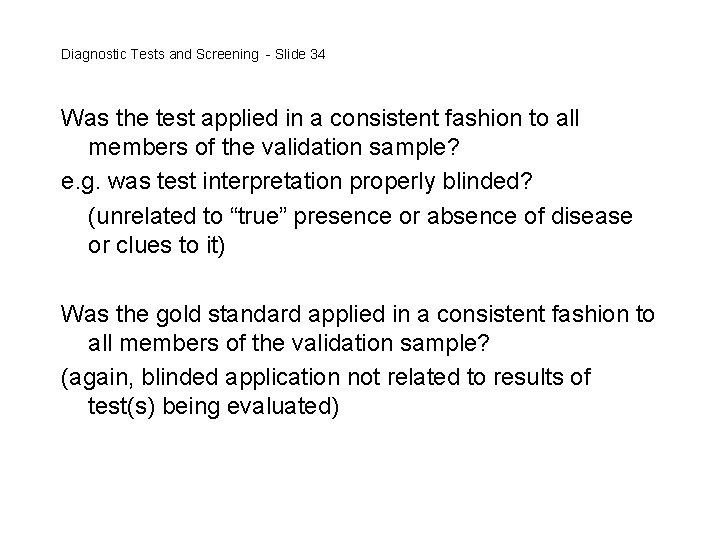Click the phrase 'presence or absence of disease'
Screen dimensions: 720x540
tap(463, 216)
